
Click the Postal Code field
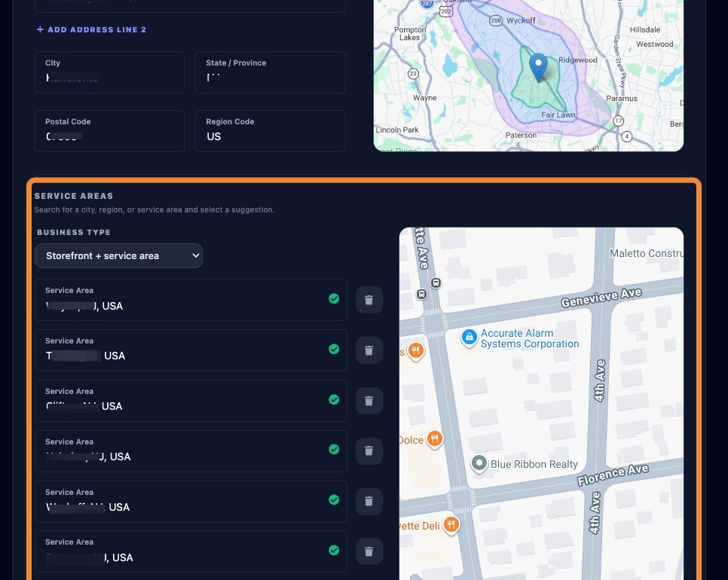(x=109, y=131)
